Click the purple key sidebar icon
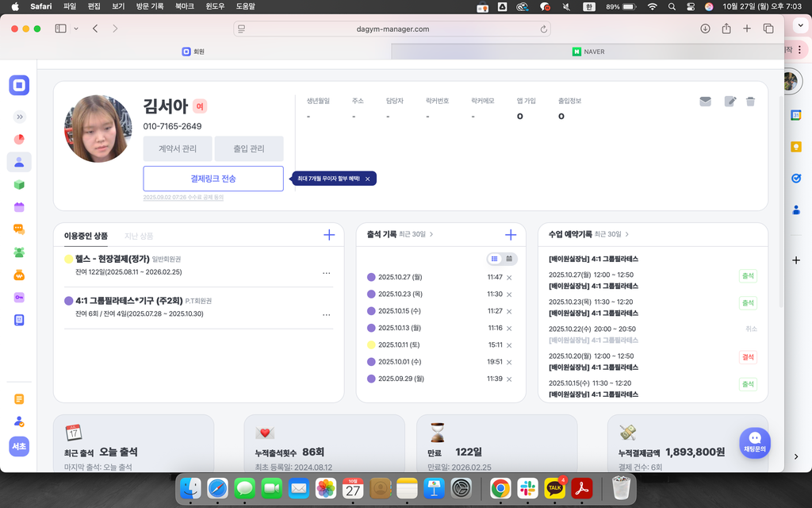 pos(19,297)
